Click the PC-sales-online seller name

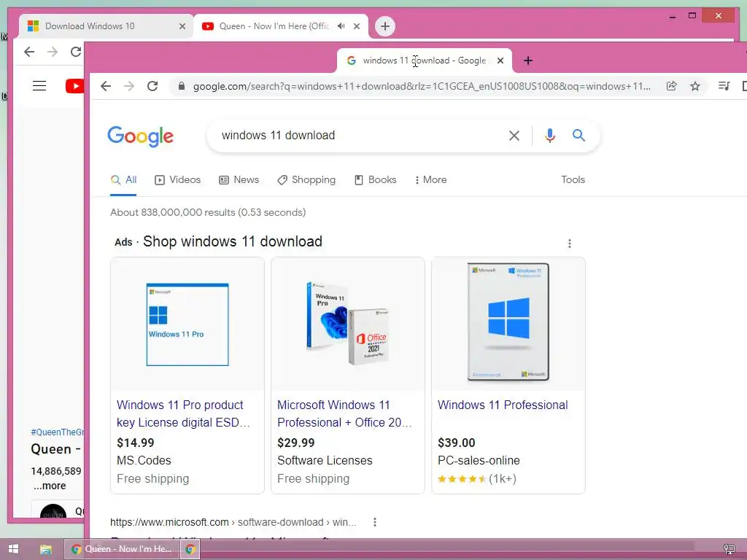pyautogui.click(x=479, y=461)
